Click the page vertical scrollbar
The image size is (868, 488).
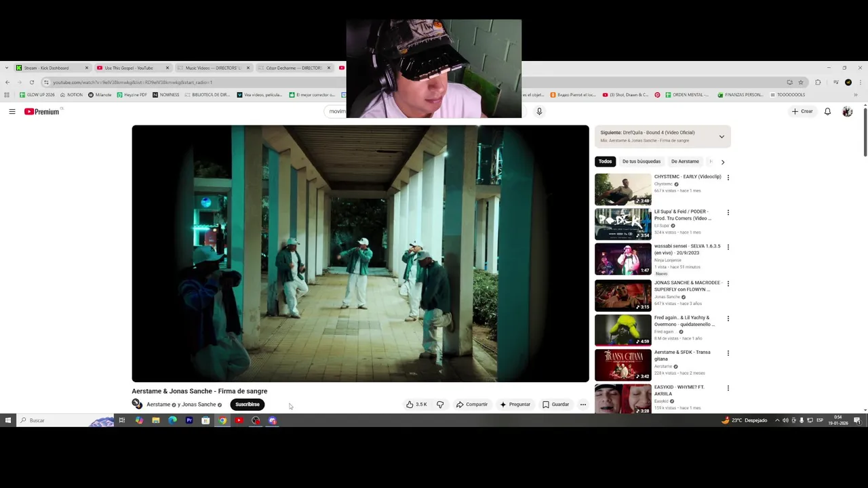pos(865,132)
